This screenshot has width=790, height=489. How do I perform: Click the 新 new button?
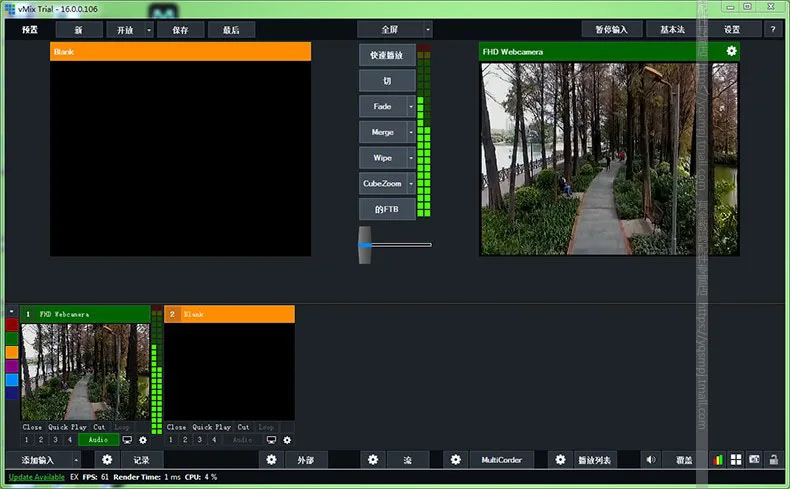click(x=79, y=30)
